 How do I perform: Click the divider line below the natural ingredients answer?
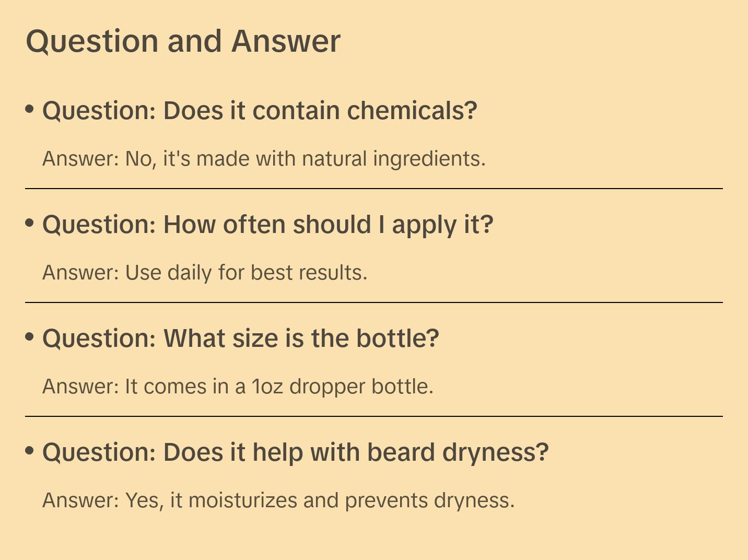tap(374, 189)
